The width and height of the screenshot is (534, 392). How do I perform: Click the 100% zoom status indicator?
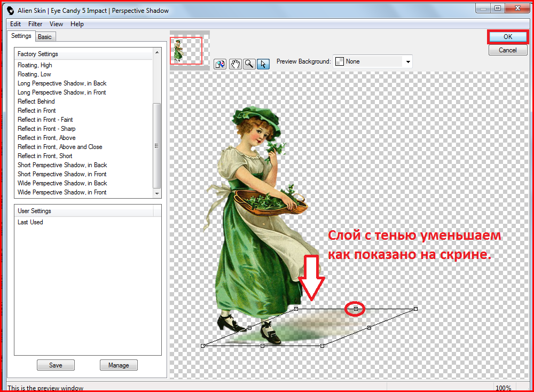[x=503, y=388]
